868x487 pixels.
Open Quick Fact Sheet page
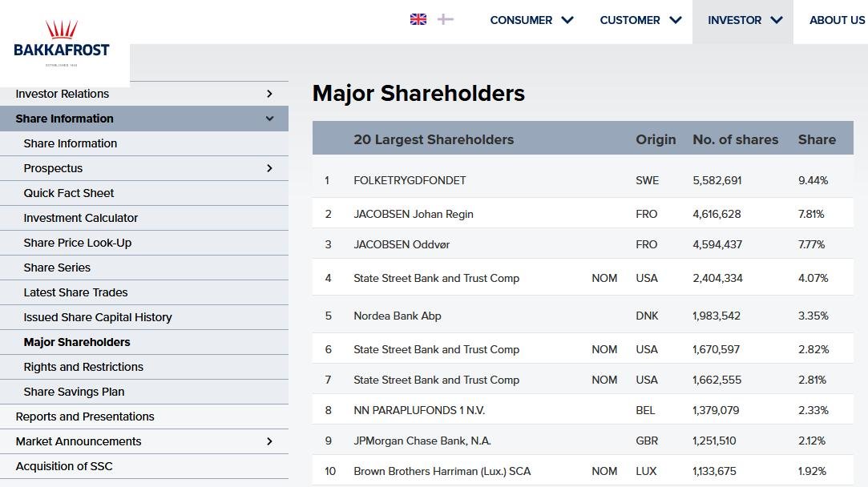tap(69, 193)
